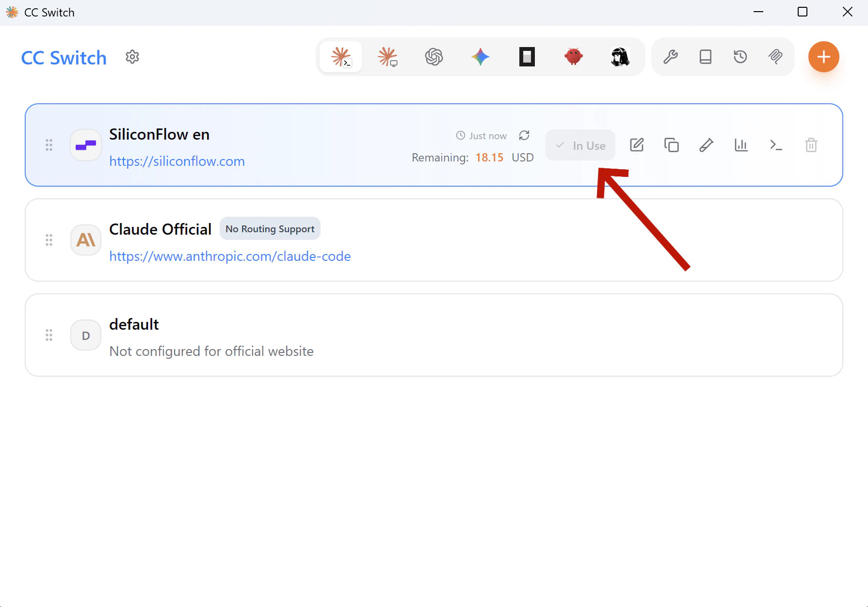Viewport: 868px width, 607px height.
Task: Click the Claude Official provider name
Action: pyautogui.click(x=161, y=229)
